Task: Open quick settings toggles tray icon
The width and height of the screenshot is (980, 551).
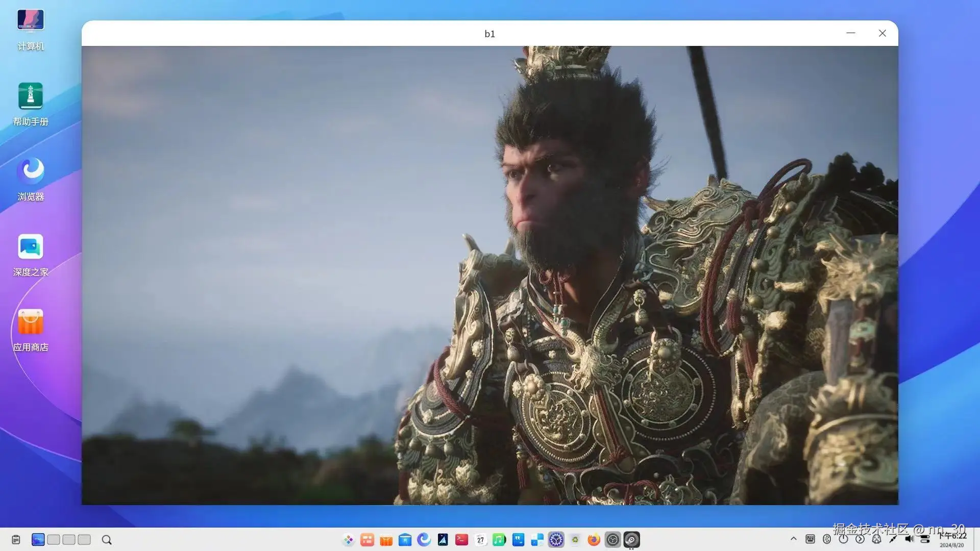Action: coord(925,539)
